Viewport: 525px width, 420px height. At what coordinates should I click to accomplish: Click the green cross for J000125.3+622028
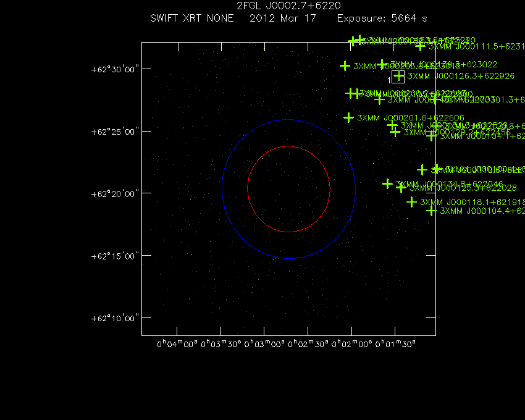(x=401, y=188)
